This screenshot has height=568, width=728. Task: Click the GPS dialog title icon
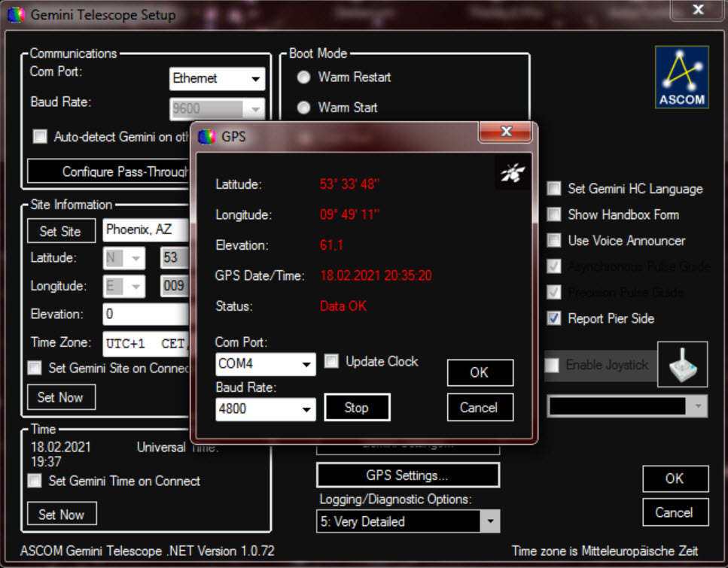(x=207, y=136)
